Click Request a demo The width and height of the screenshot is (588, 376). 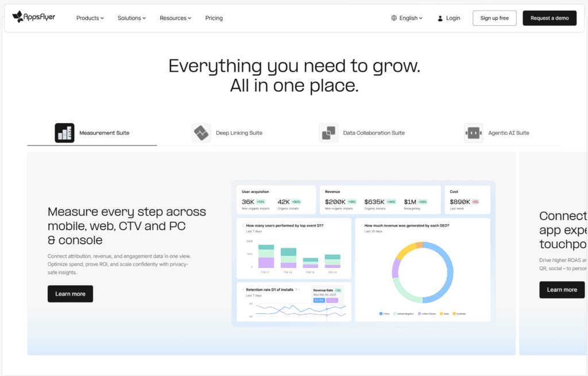tap(549, 18)
